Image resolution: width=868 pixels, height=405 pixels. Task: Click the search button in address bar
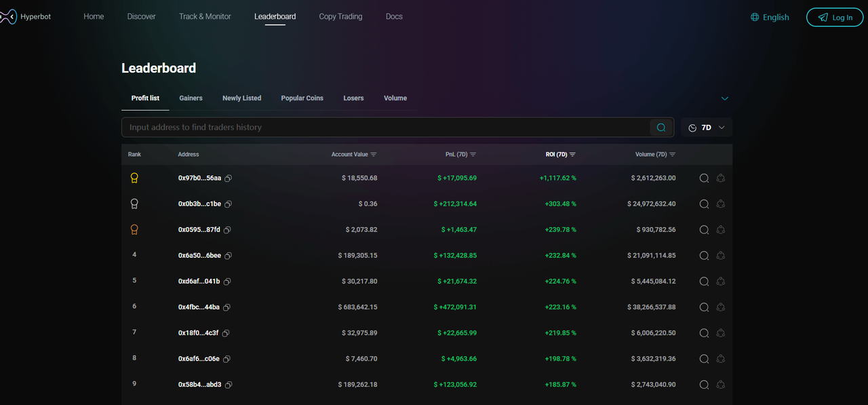(661, 128)
